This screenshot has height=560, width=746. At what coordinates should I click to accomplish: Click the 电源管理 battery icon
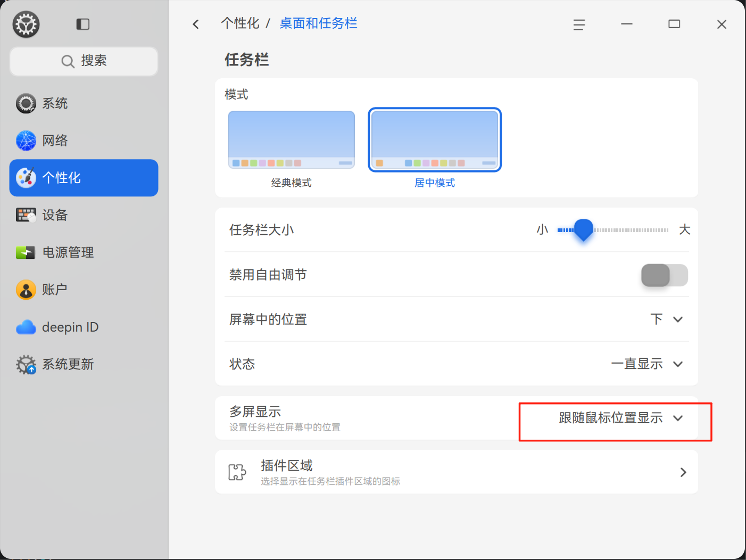26,252
